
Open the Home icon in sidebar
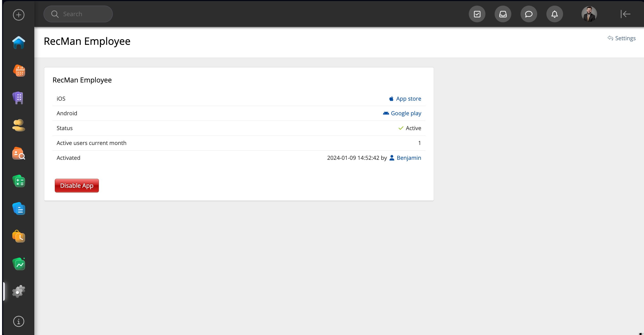(19, 43)
